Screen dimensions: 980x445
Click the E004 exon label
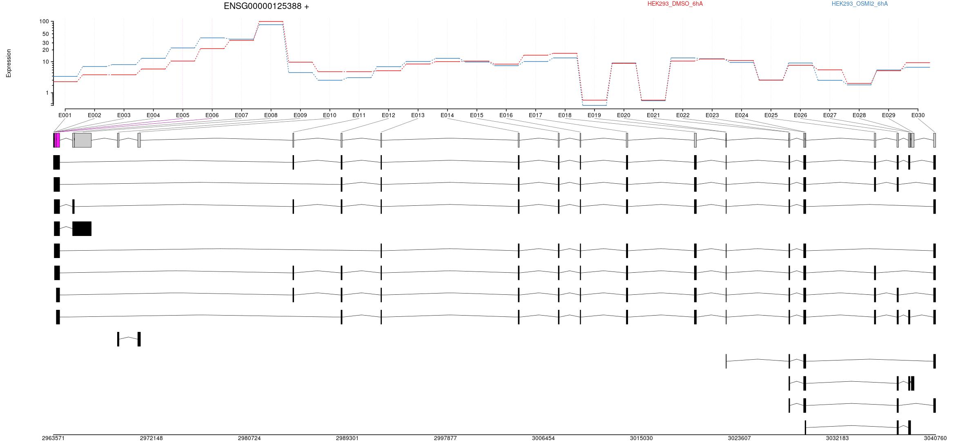click(x=153, y=115)
